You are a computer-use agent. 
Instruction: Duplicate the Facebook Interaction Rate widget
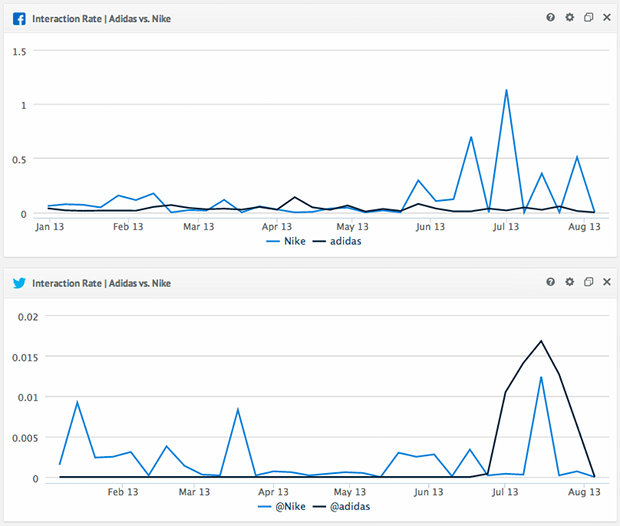[588, 17]
